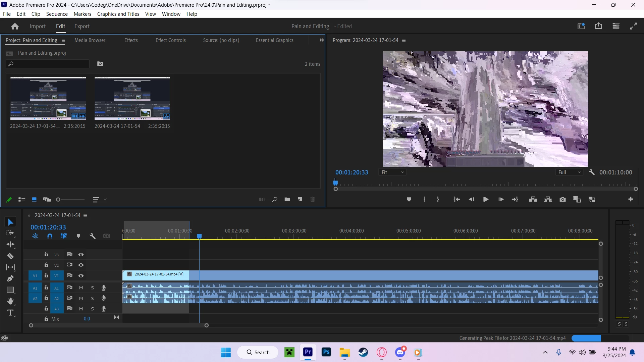Image resolution: width=644 pixels, height=362 pixels.
Task: Select the Selection tool arrow
Action: coord(10,222)
